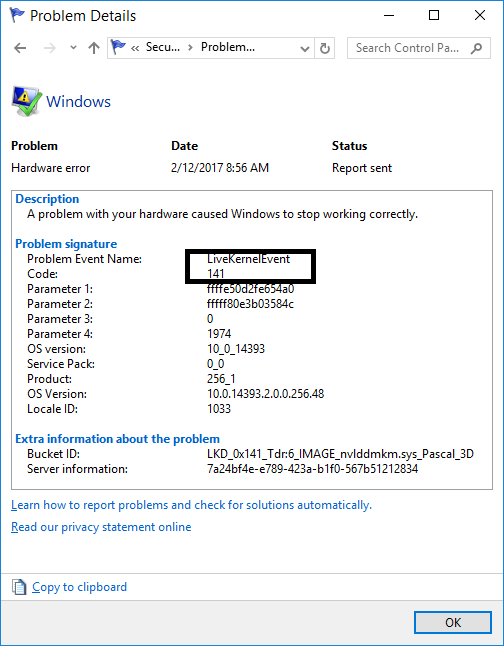
Task: Click 'Extra information about the problem' heading
Action: click(x=117, y=439)
